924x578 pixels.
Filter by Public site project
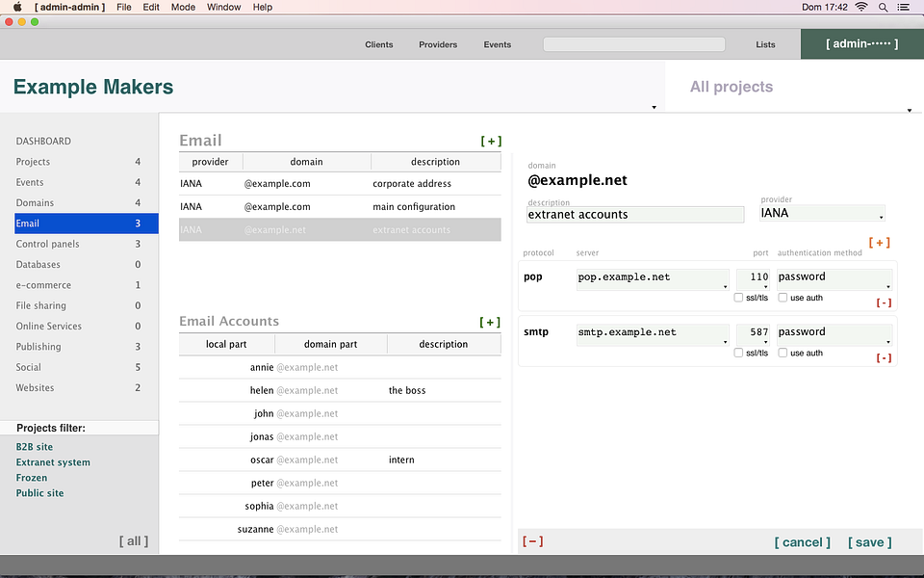(x=39, y=493)
